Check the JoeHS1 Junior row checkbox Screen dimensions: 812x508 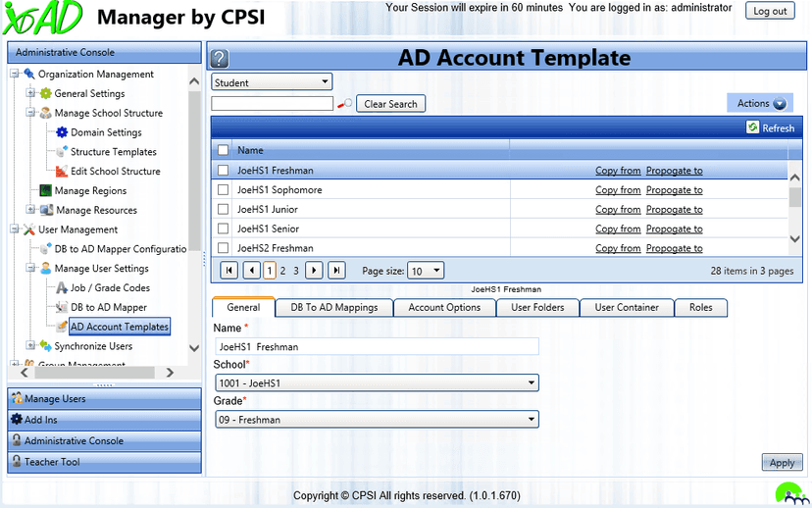click(224, 209)
